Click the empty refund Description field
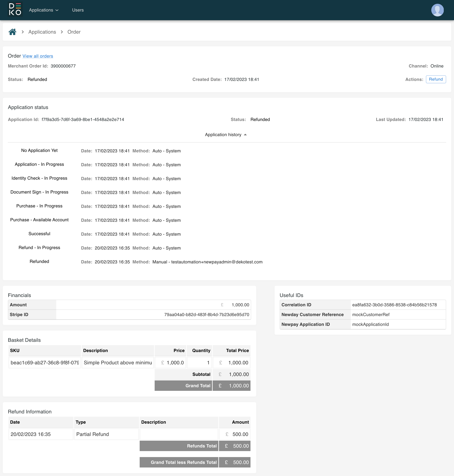Viewport: 454px width, 476px height. tap(179, 434)
